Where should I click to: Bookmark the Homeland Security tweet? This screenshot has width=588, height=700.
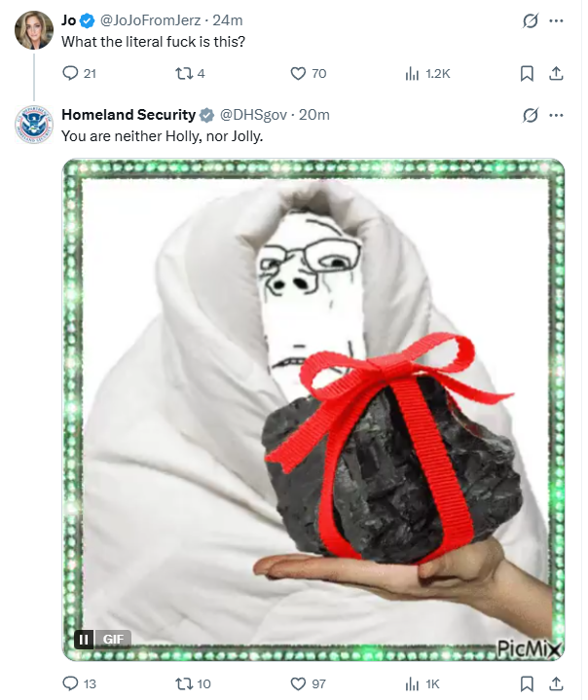tap(527, 683)
